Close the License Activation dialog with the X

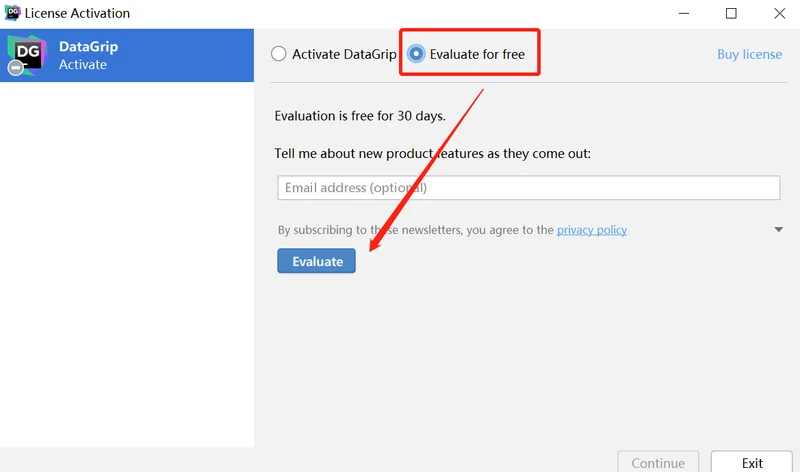780,13
